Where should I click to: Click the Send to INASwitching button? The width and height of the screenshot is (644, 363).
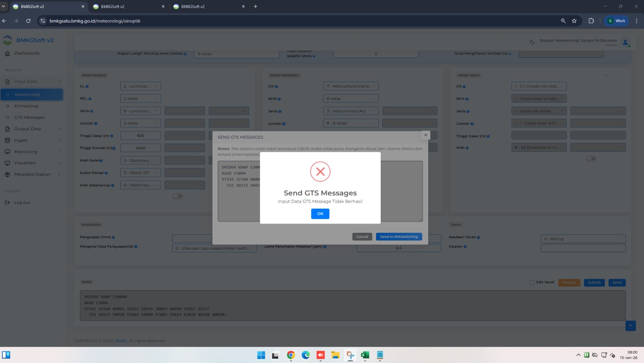398,237
